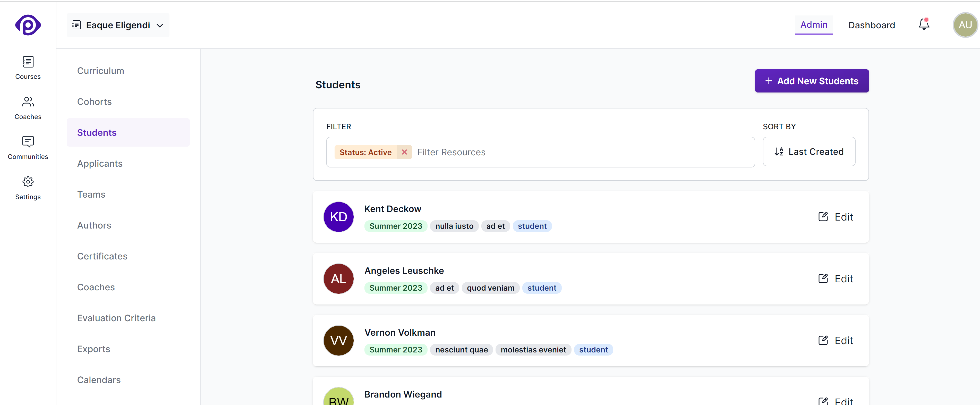Click the edit pencil icon next to Vernon Volkman
The image size is (980, 405).
point(823,340)
